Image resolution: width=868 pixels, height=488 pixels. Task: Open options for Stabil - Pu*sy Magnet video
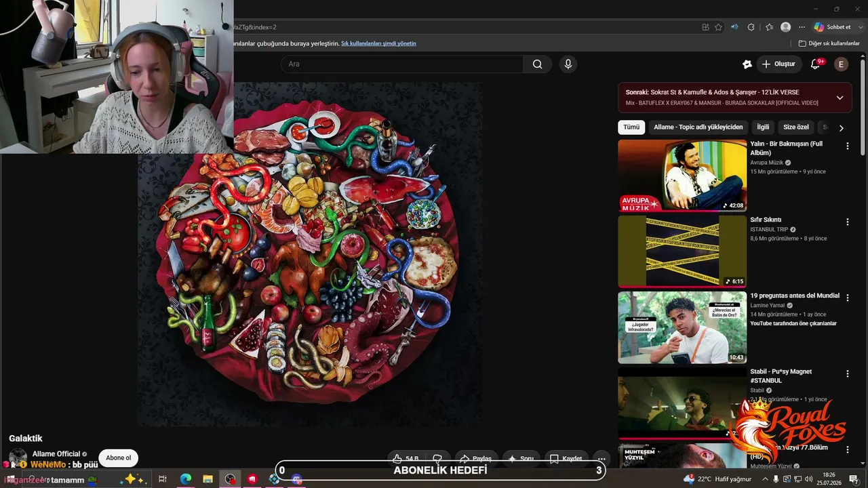(x=847, y=373)
